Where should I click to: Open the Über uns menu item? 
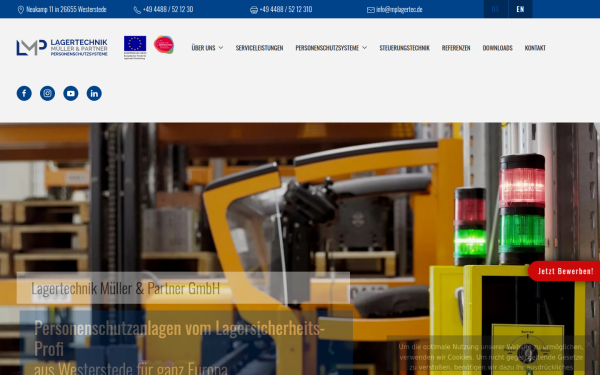click(x=204, y=48)
